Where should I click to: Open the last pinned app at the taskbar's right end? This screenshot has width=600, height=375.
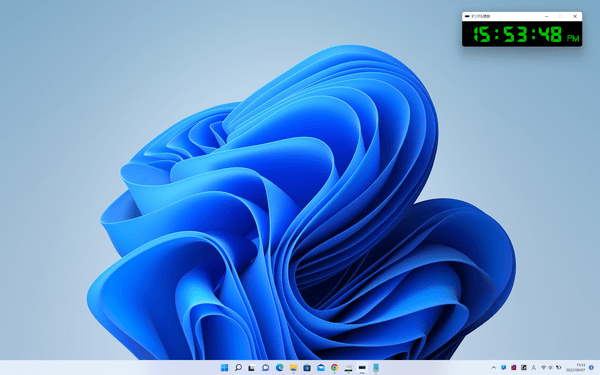[376, 368]
